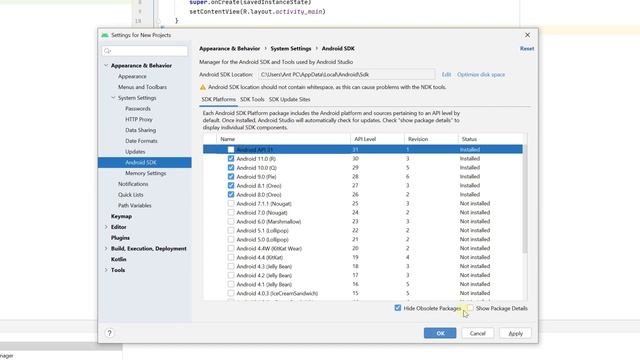Screen dimensions: 640x360
Task: Toggle the Android API 31 checkbox
Action: pos(231,150)
